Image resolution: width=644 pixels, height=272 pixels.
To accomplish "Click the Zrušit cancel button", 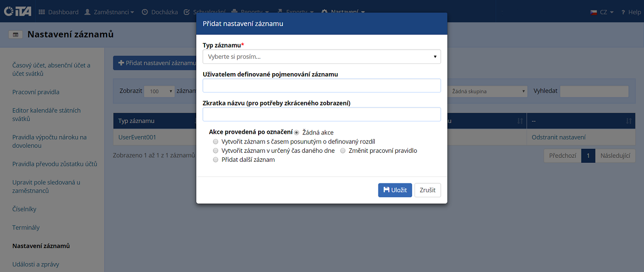I will pos(428,190).
